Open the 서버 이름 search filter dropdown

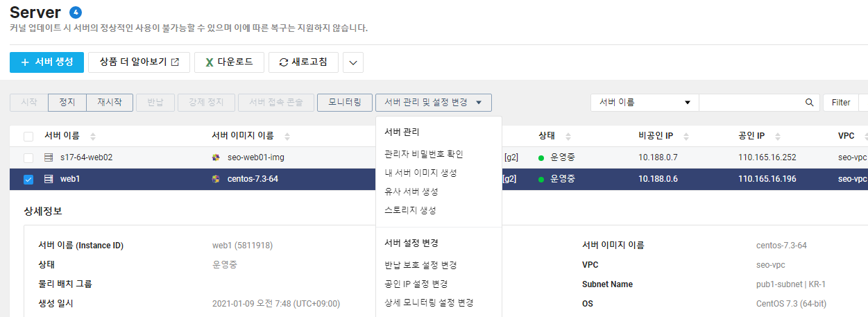tap(645, 103)
